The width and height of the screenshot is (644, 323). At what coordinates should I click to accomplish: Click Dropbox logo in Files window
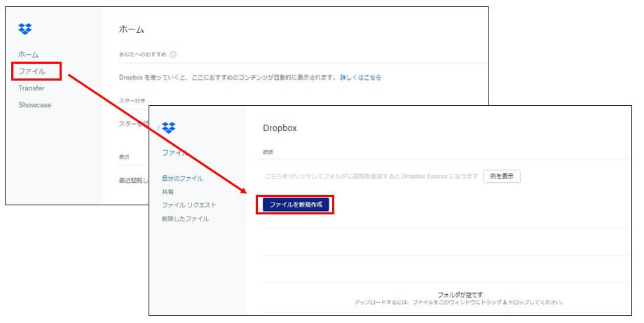pyautogui.click(x=169, y=128)
